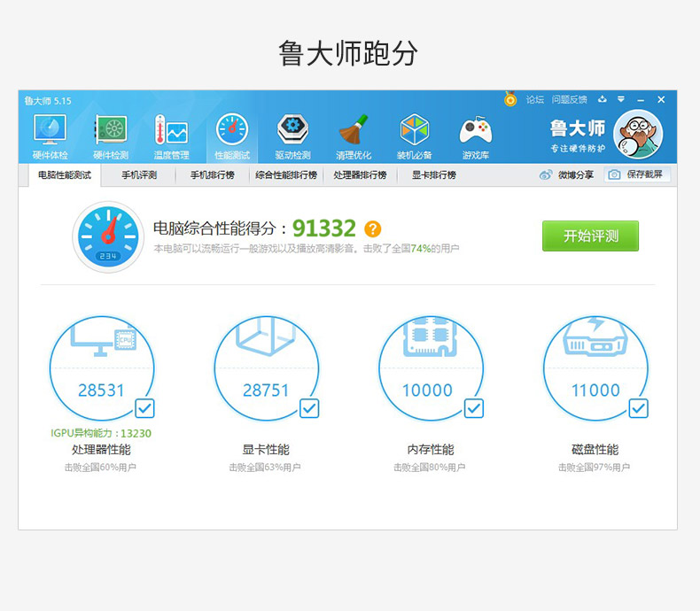Click the gold medal icon in title bar
The image size is (700, 611).
510,99
